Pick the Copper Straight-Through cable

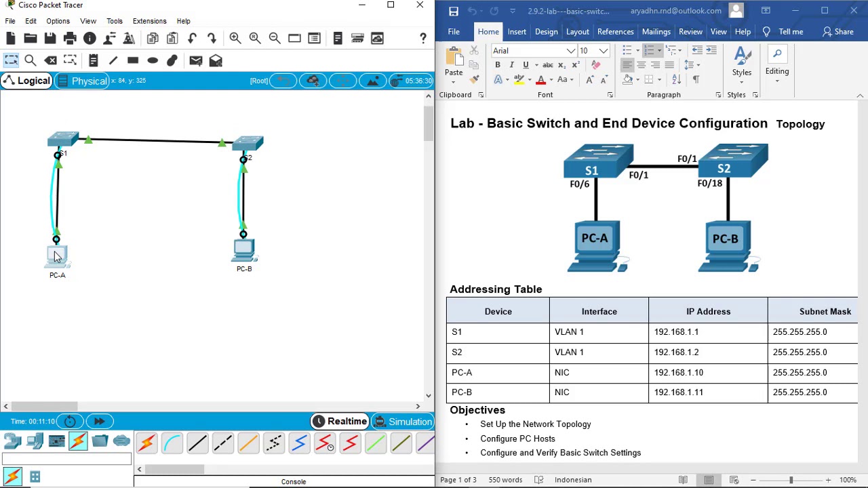(197, 444)
